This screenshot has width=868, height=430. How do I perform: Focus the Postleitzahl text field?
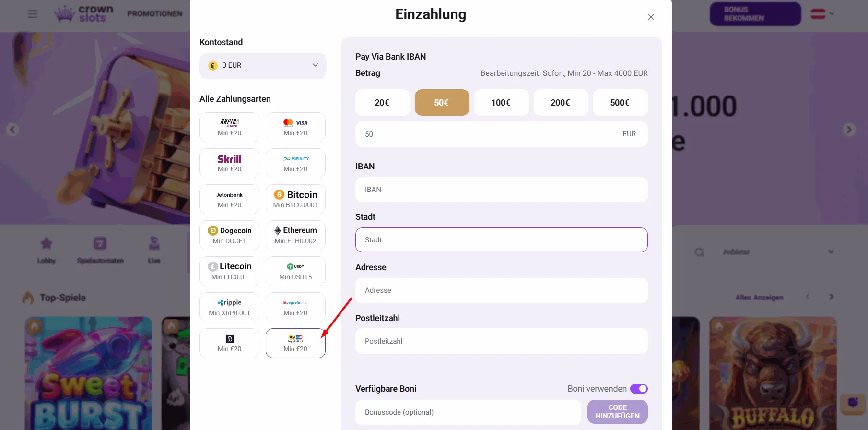click(501, 341)
